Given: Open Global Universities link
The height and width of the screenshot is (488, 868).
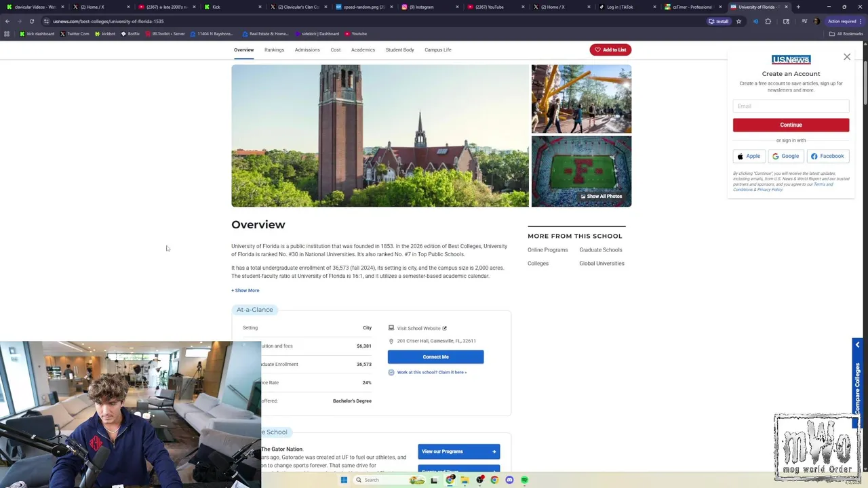Looking at the screenshot, I should 601,264.
